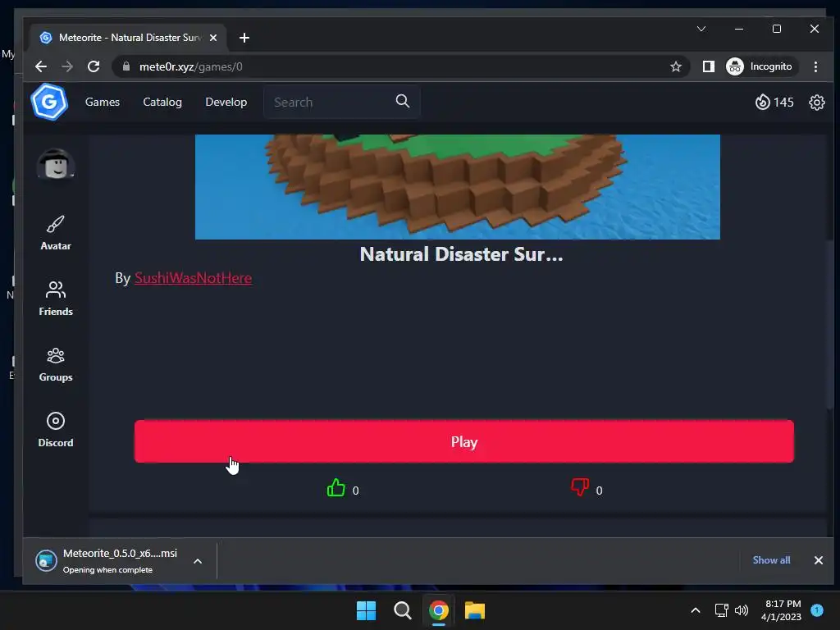Open the notification badge

pos(817,610)
